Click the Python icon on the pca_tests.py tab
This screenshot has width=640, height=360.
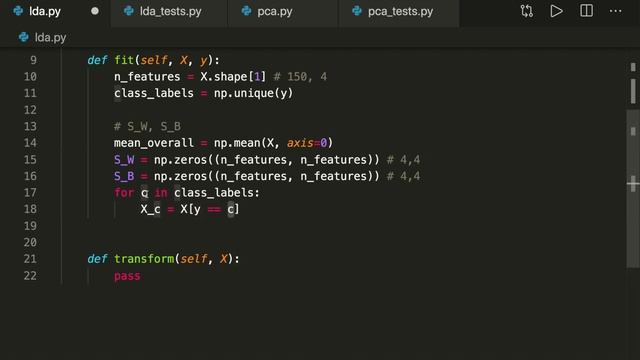[x=357, y=11]
